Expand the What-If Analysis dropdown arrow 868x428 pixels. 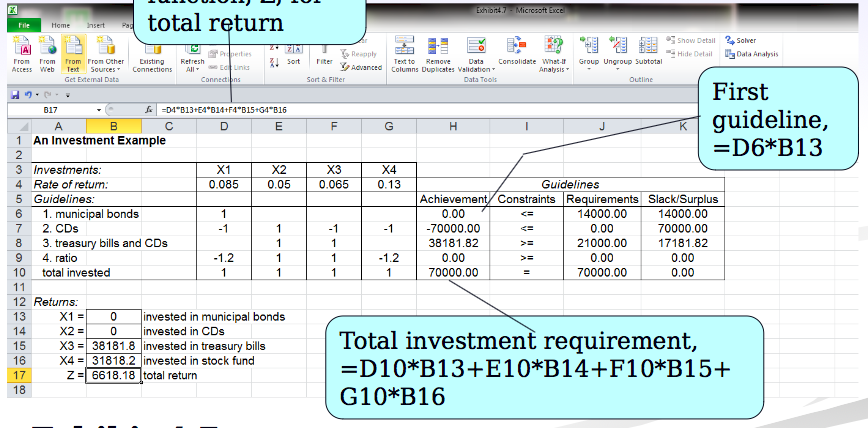tap(567, 70)
